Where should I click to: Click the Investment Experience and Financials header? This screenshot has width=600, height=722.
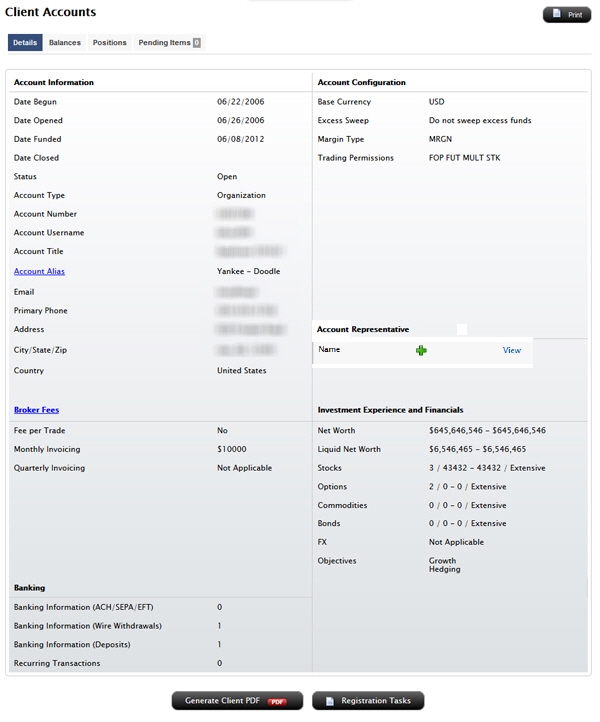tap(390, 410)
